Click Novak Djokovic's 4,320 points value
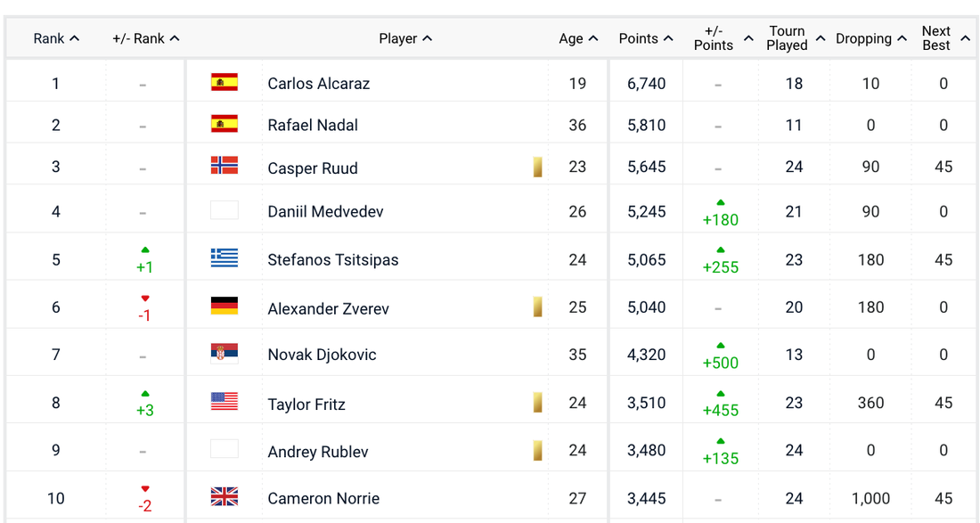Screen dimensions: 980x523 [646, 355]
